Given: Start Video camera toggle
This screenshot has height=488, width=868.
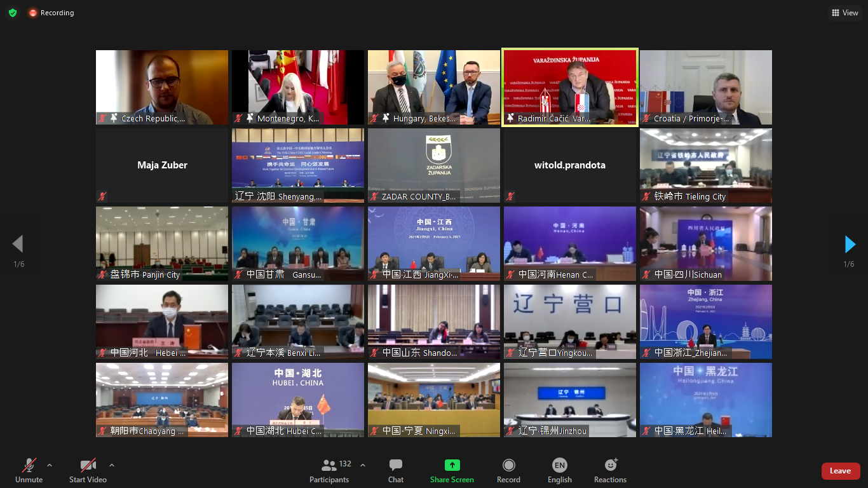Looking at the screenshot, I should pyautogui.click(x=88, y=471).
